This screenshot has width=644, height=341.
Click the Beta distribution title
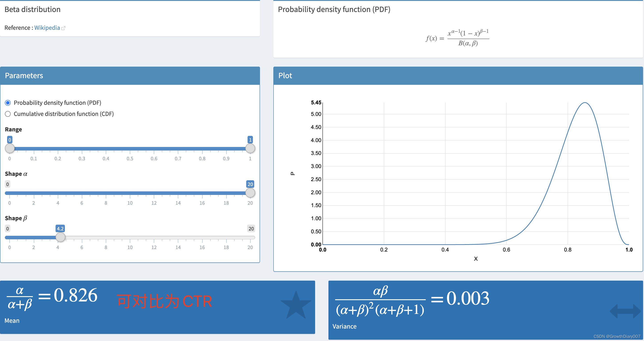click(x=32, y=10)
